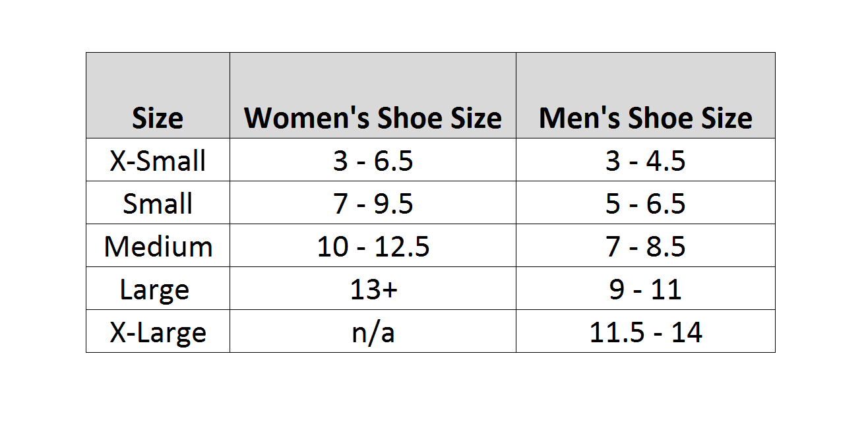
Task: Select women's size cell 7 - 9.5
Action: [x=373, y=203]
